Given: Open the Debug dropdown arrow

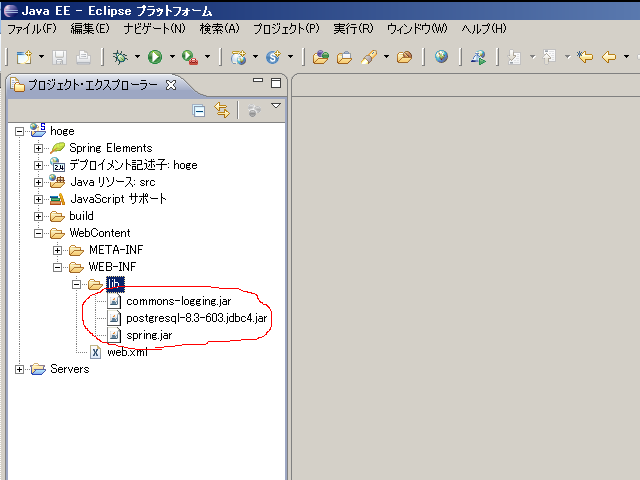Looking at the screenshot, I should tap(137, 57).
